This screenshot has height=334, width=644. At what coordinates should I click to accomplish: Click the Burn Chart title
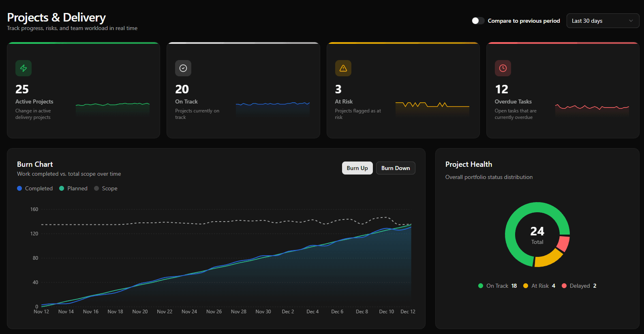(x=35, y=164)
